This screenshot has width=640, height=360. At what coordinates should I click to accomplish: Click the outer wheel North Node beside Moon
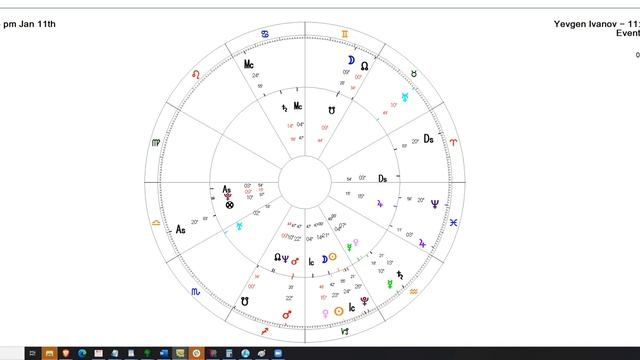[x=364, y=66]
